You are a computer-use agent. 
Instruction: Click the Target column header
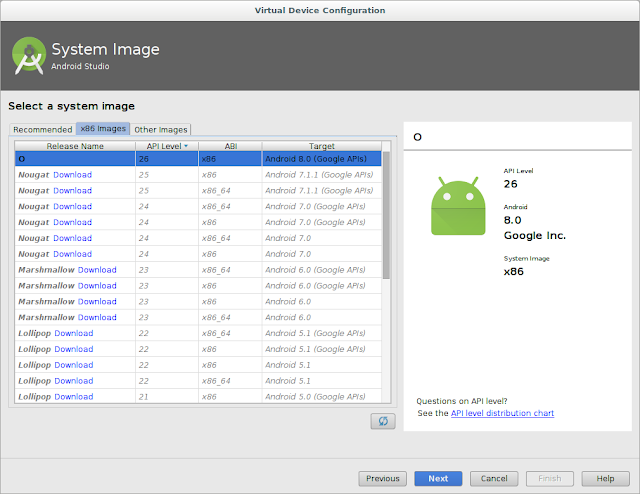click(x=322, y=146)
